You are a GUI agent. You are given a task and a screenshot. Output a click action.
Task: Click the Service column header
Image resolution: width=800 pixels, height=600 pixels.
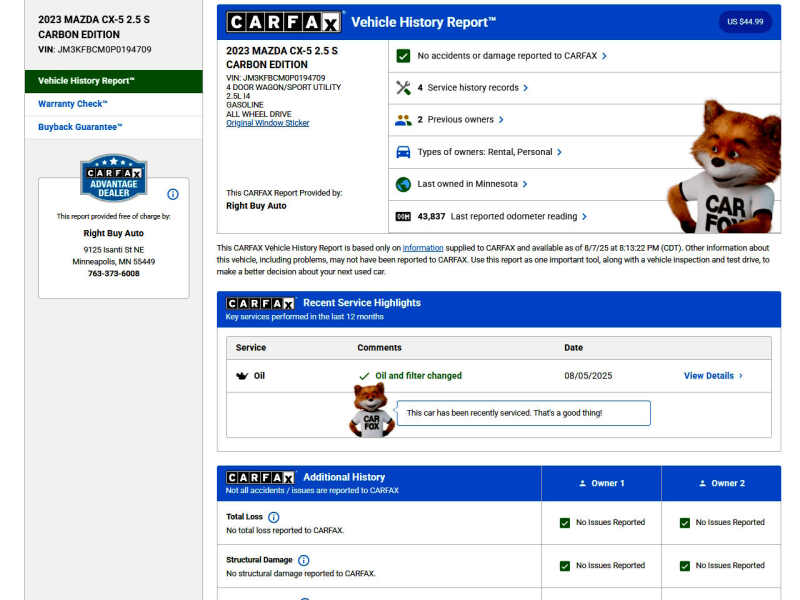(x=251, y=347)
